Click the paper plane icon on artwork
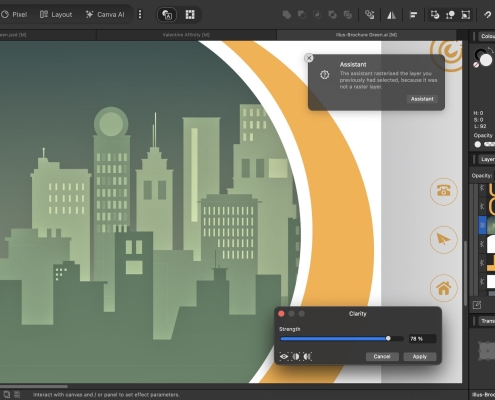Viewport: 495px width, 400px height. coord(443,240)
